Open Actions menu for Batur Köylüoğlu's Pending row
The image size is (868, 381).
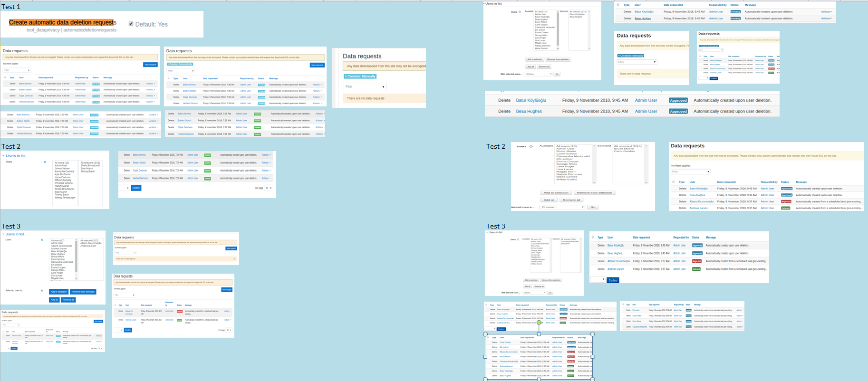[x=827, y=12]
